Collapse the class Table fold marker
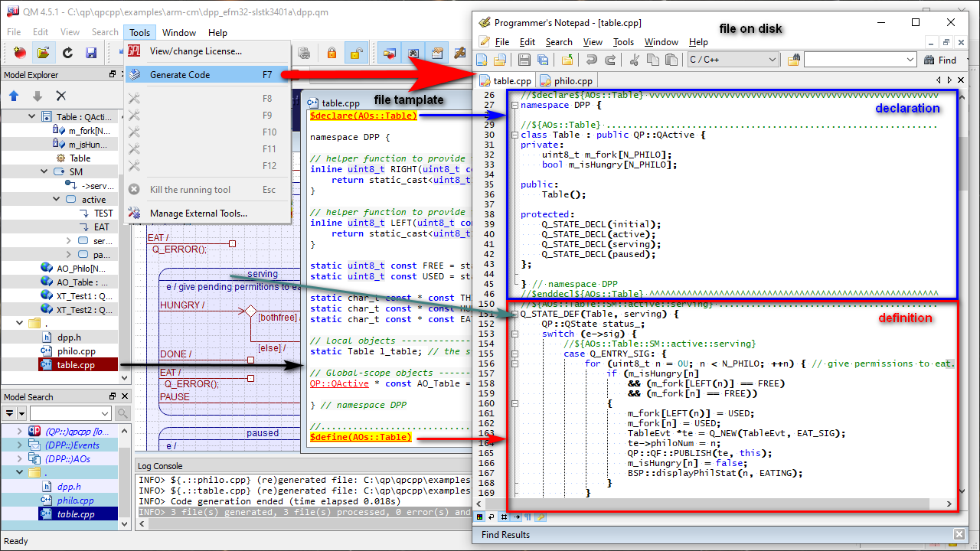The image size is (980, 551). tap(514, 135)
